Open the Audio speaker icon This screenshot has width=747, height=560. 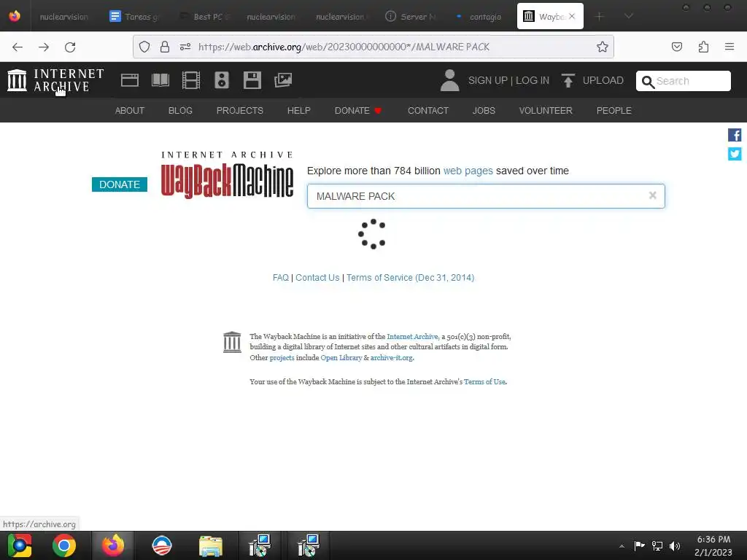coord(222,80)
